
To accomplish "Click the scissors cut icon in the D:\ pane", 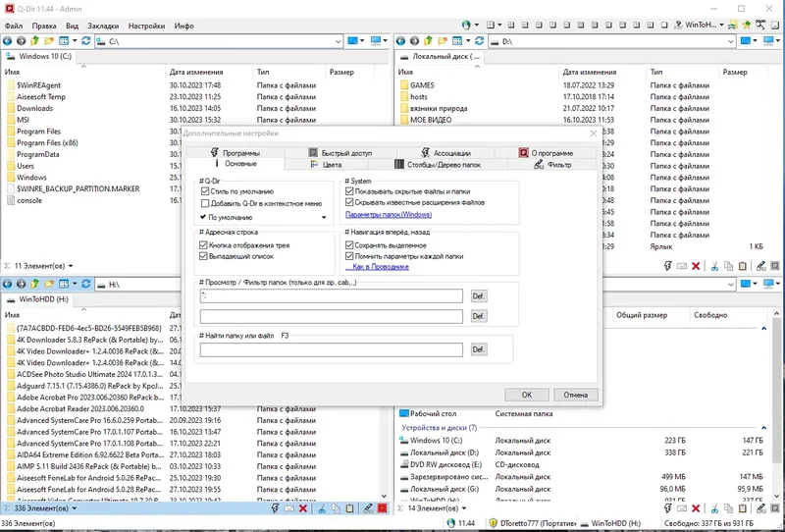I will click(x=714, y=266).
